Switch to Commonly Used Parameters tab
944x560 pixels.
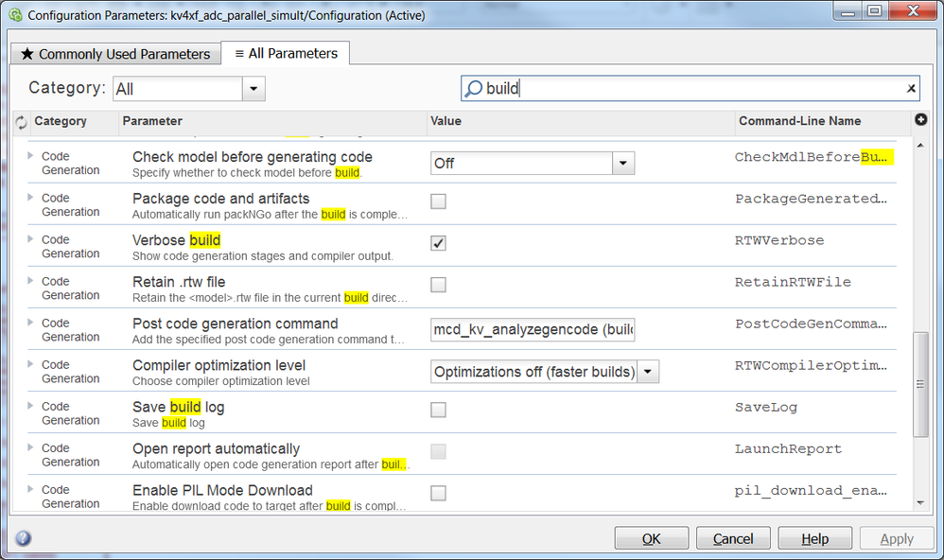coord(115,54)
